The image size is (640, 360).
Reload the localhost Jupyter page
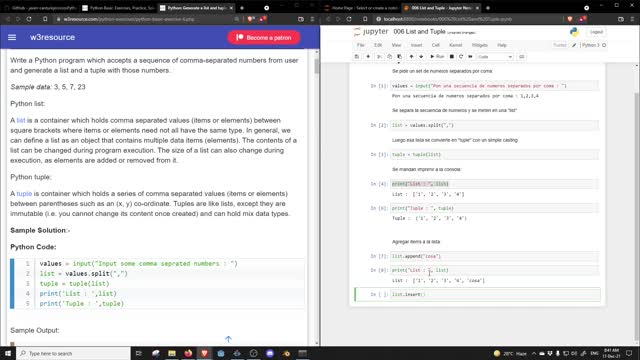point(349,19)
